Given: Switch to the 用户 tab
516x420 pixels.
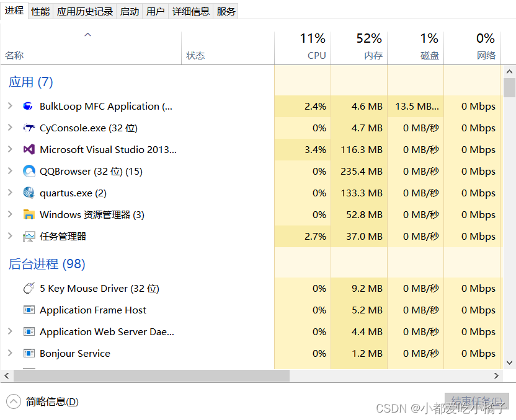Looking at the screenshot, I should coord(155,12).
